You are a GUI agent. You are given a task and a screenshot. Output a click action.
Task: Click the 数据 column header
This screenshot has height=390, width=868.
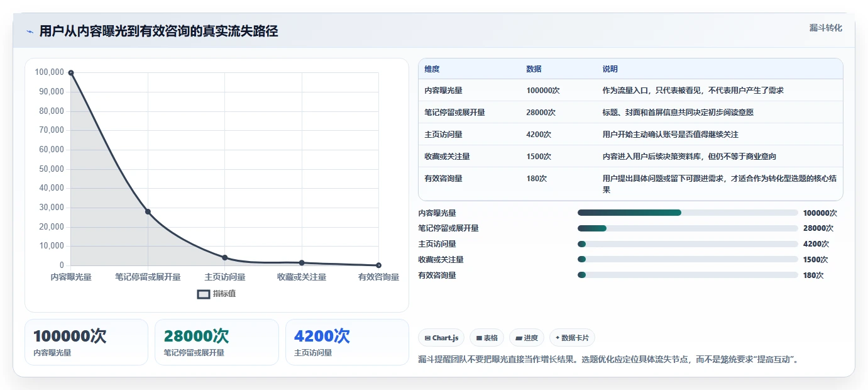point(534,69)
